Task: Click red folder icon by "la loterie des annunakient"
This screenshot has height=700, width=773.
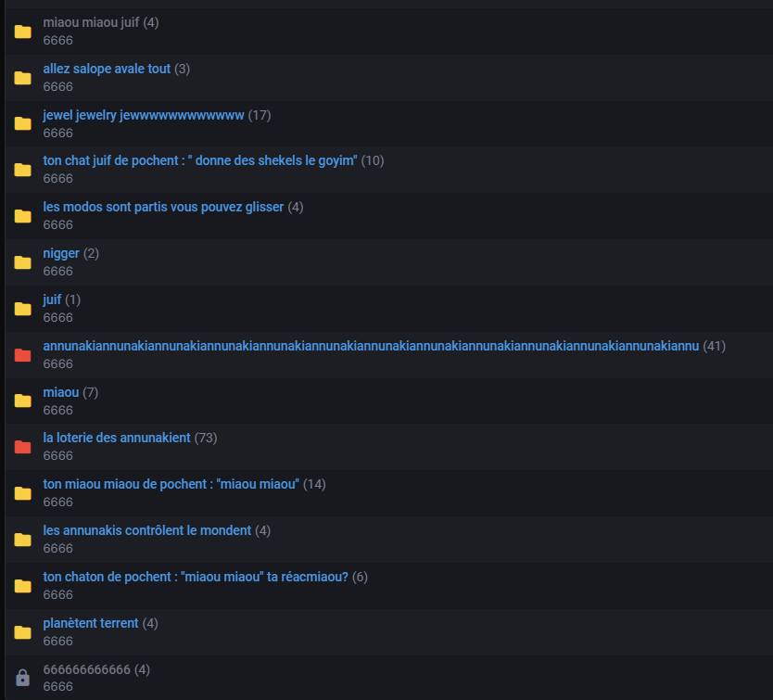Action: 23,447
